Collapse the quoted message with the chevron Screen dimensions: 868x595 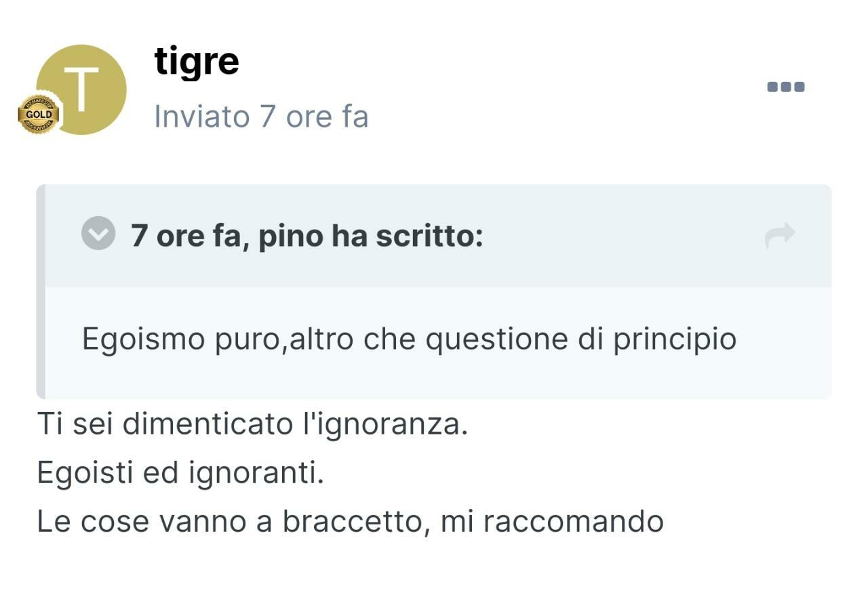click(x=98, y=233)
